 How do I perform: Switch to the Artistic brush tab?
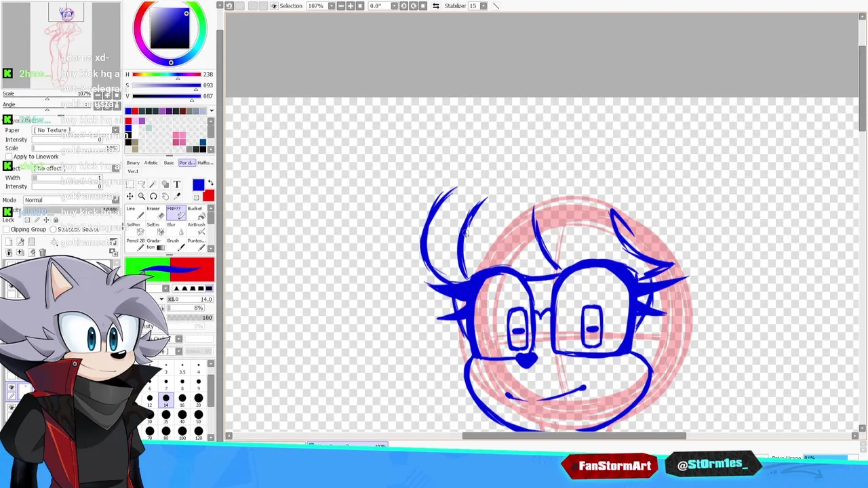click(x=151, y=163)
